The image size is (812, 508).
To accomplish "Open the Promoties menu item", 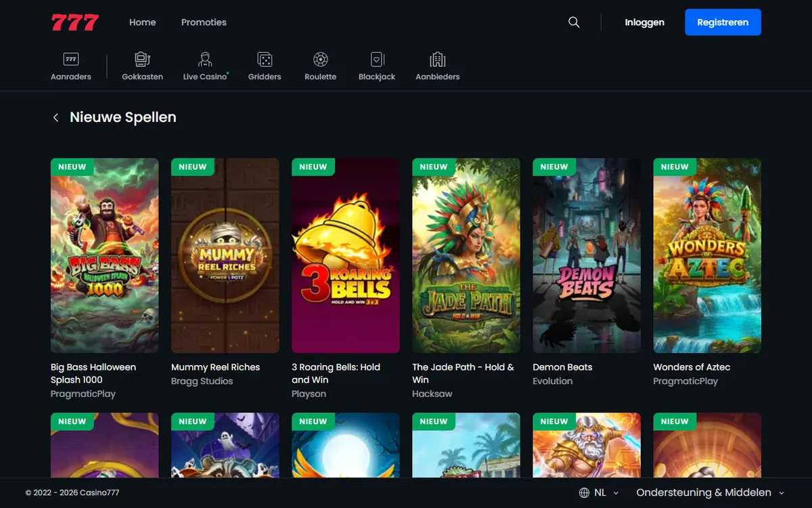I will (204, 22).
